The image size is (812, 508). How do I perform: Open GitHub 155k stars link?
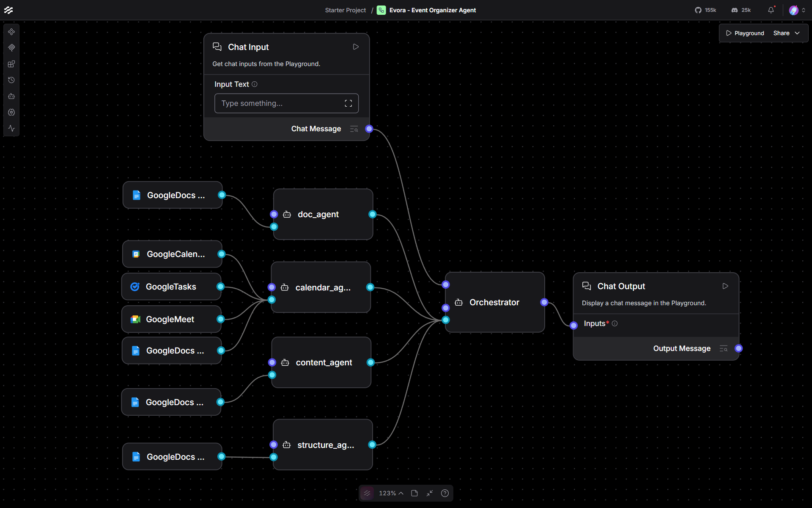[x=705, y=10]
